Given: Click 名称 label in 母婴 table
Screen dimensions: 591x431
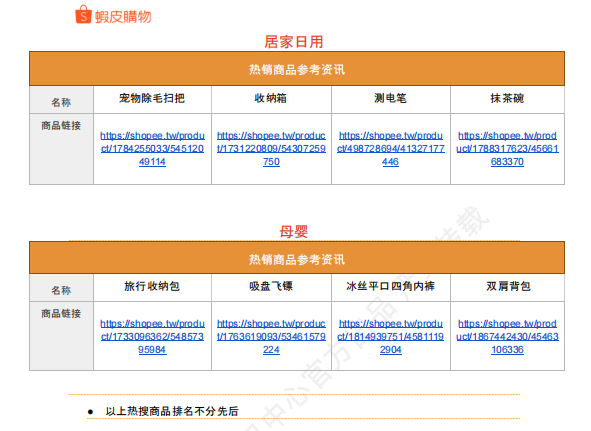Looking at the screenshot, I should [61, 290].
